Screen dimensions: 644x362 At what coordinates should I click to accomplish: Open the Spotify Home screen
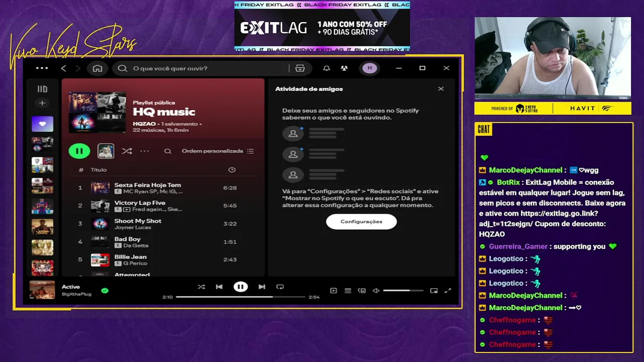pos(98,68)
